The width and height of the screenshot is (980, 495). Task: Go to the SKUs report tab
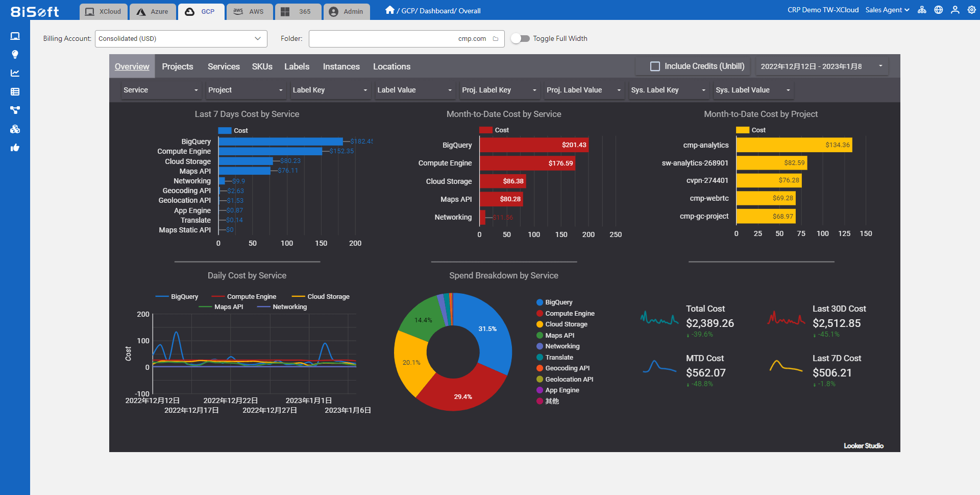coord(262,66)
